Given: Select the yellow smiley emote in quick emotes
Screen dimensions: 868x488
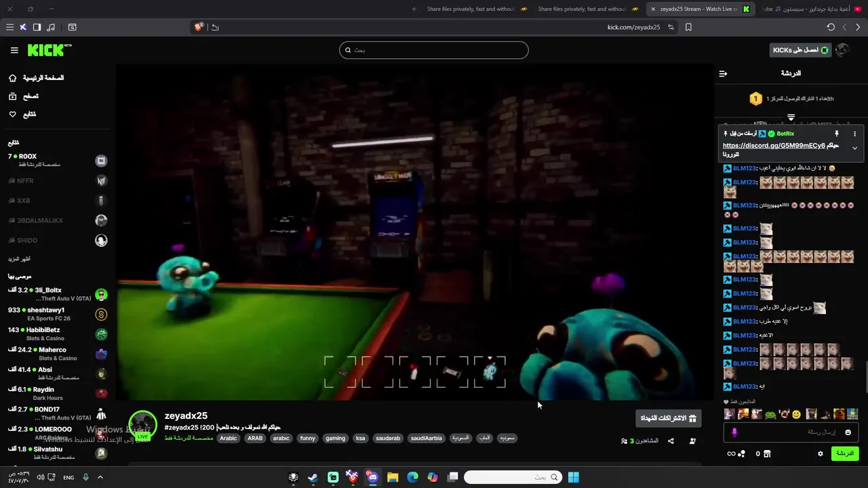Looking at the screenshot, I should tap(796, 414).
